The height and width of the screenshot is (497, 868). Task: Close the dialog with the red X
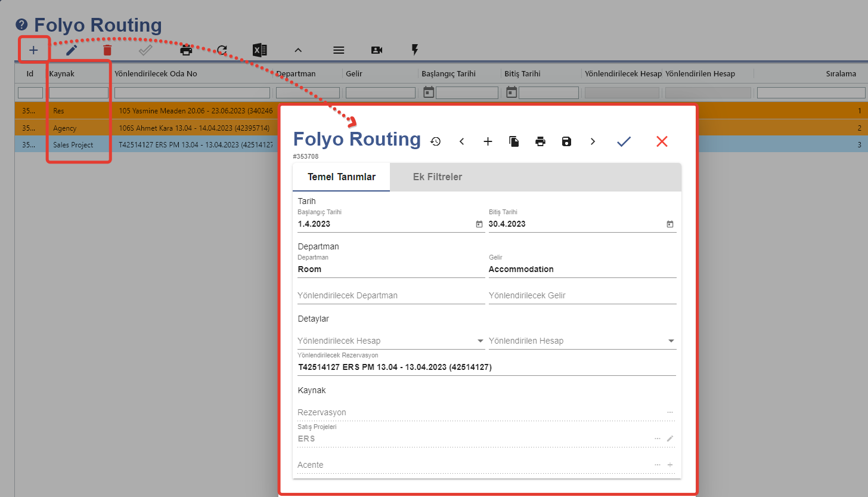coord(662,141)
